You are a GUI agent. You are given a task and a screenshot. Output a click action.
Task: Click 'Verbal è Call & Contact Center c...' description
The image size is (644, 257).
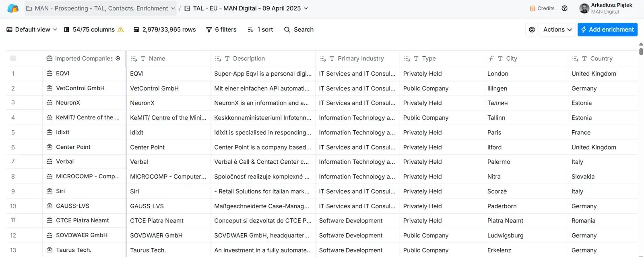click(x=263, y=162)
